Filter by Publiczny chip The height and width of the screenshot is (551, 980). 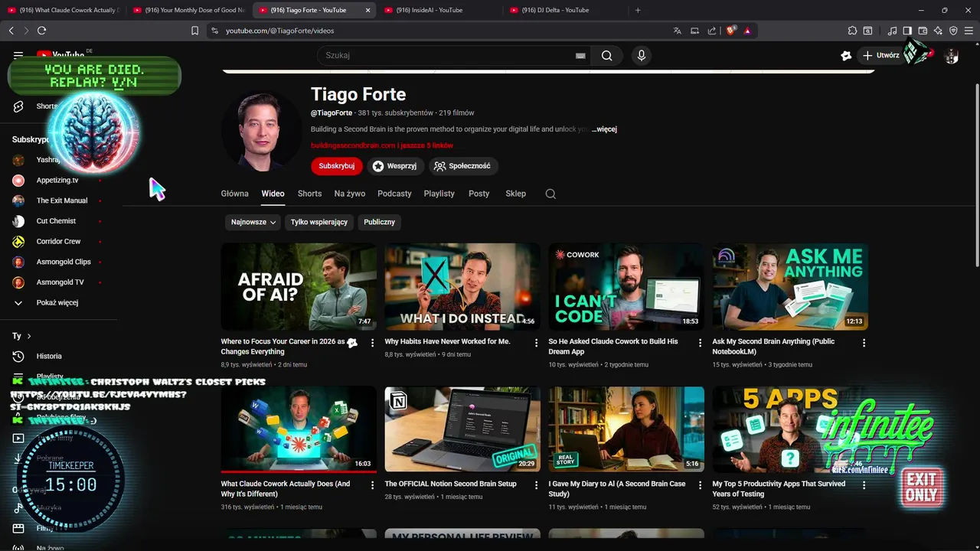point(380,222)
